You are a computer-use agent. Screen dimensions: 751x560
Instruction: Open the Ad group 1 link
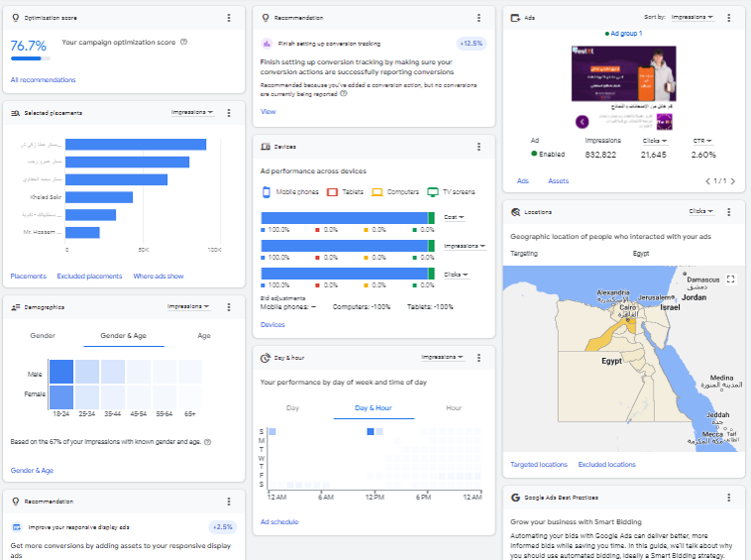pos(626,33)
